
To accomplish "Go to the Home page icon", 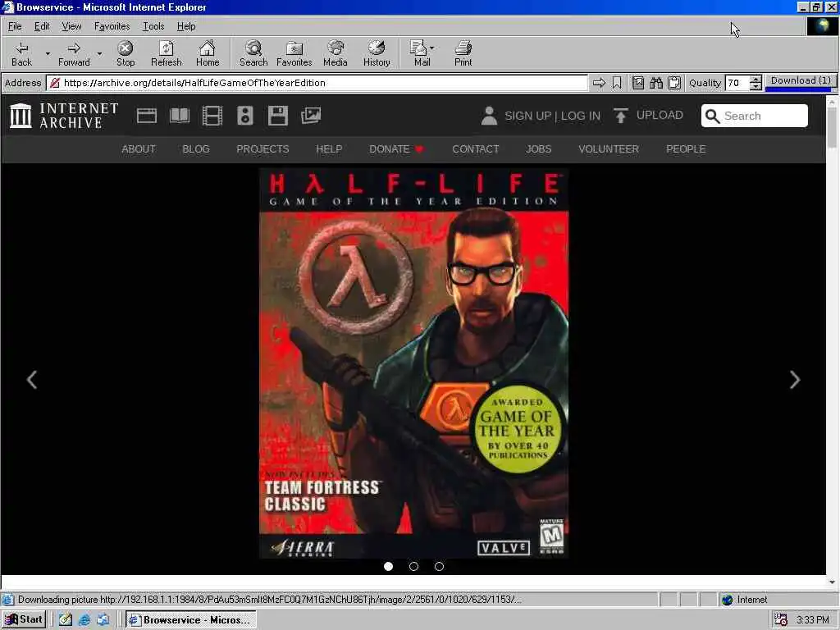I will [208, 53].
